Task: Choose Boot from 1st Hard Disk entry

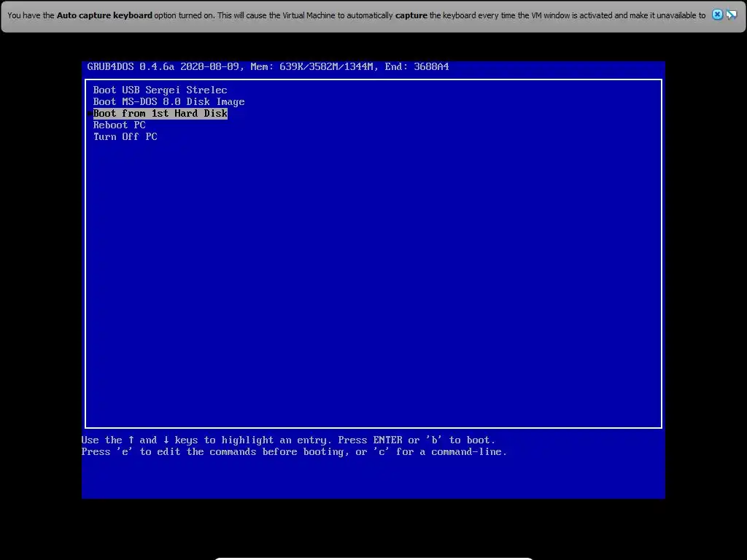Action: pos(160,113)
